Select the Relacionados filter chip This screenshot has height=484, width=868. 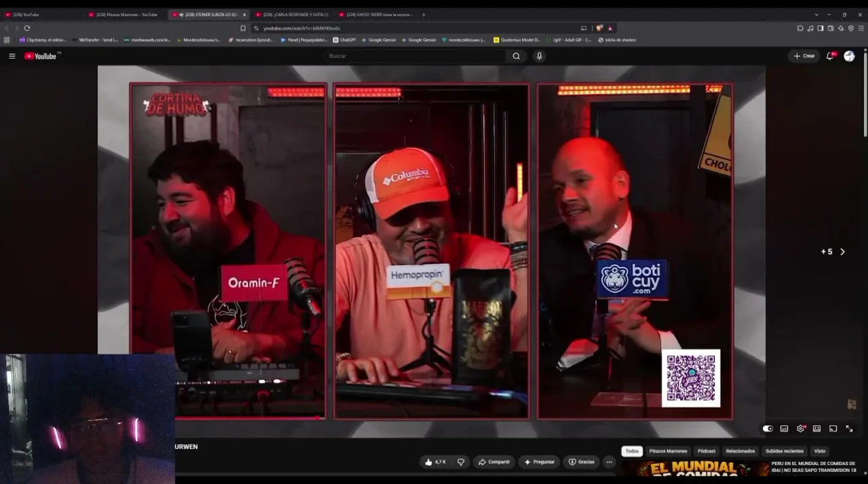click(740, 451)
